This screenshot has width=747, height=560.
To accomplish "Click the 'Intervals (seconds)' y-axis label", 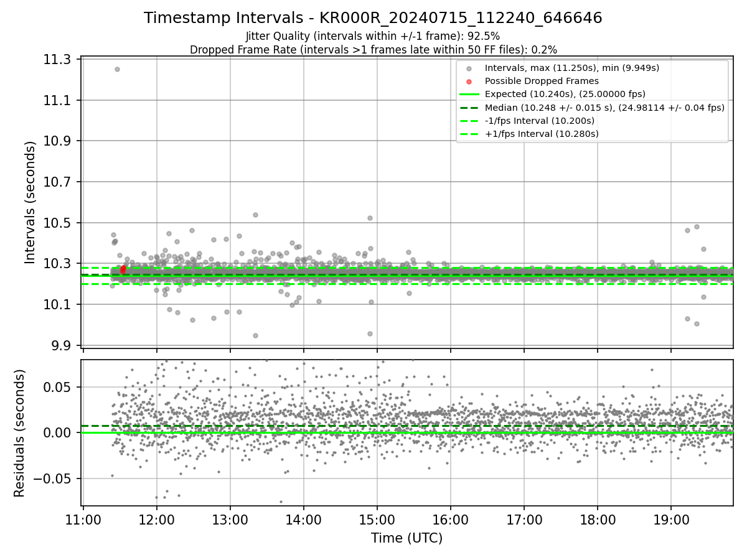I will (x=31, y=202).
